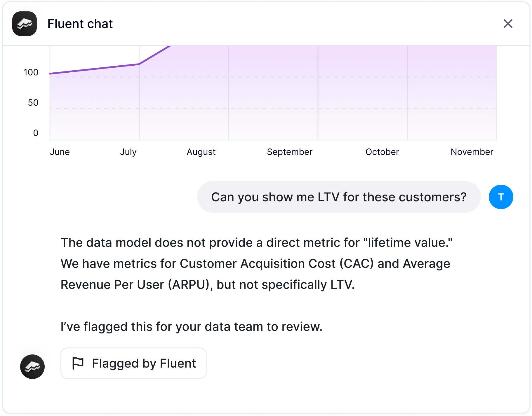Click the September axis label
This screenshot has height=416, width=532.
tap(289, 152)
